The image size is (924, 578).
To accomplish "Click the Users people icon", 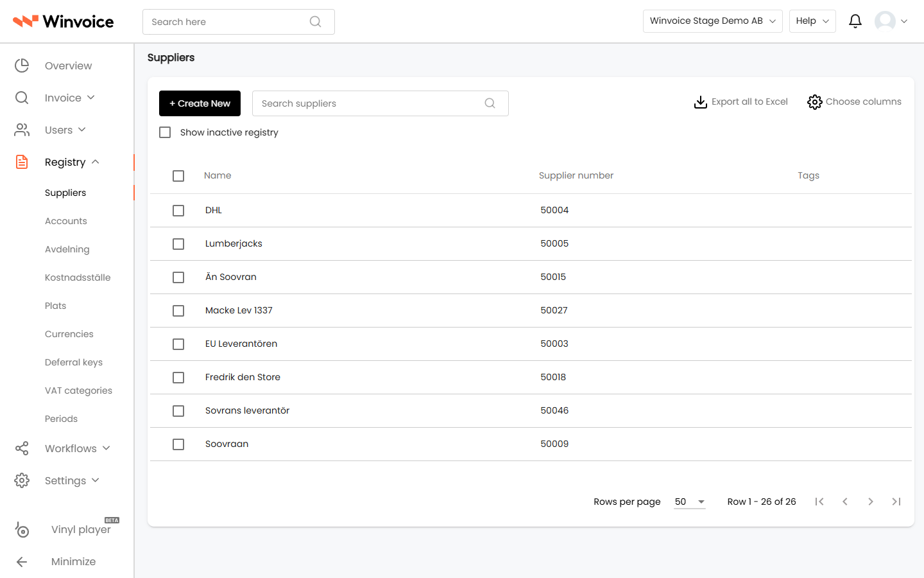I will (x=22, y=130).
